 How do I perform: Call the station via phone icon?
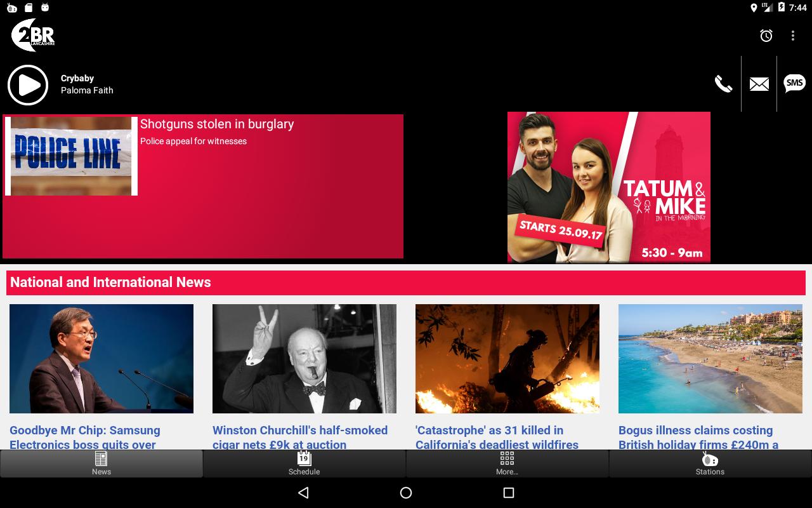click(x=723, y=84)
